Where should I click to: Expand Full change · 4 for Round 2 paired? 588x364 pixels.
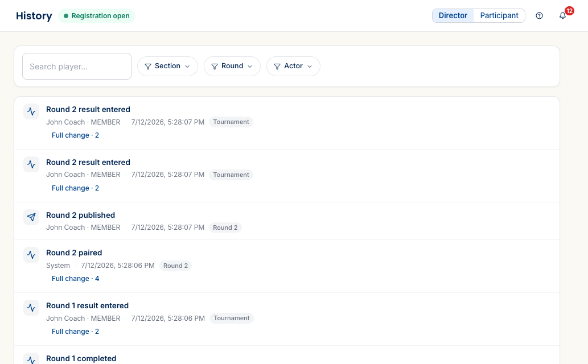(x=75, y=279)
